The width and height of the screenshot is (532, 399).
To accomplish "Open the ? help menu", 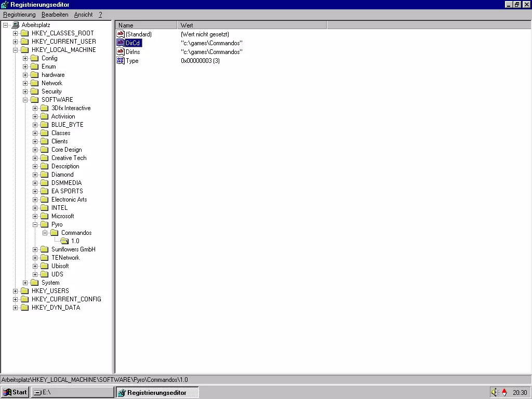I will click(100, 15).
